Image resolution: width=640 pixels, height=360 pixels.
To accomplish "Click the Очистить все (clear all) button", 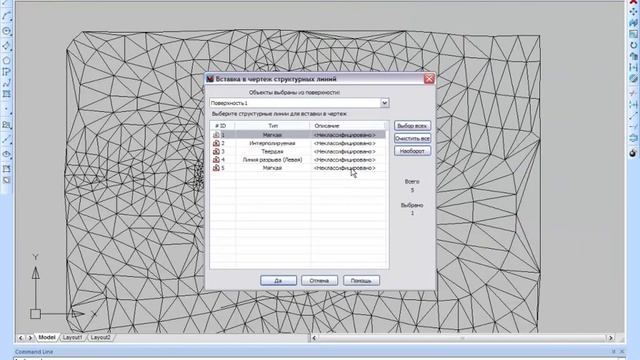I will click(x=412, y=138).
